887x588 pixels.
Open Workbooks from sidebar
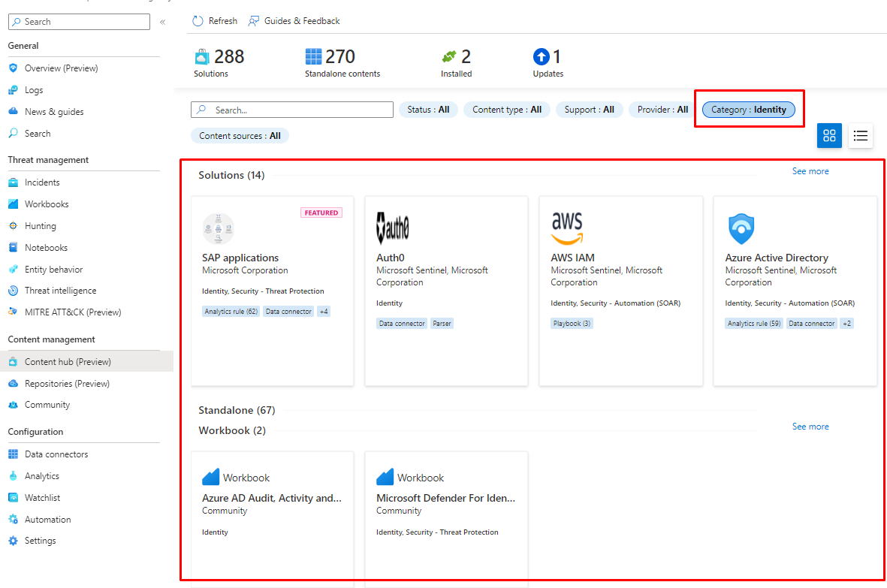tap(46, 204)
